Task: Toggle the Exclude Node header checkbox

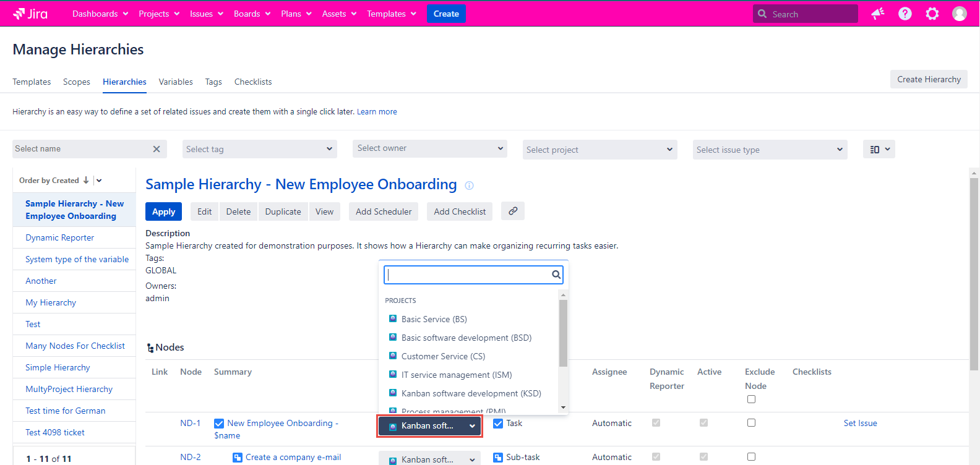Action: [751, 399]
